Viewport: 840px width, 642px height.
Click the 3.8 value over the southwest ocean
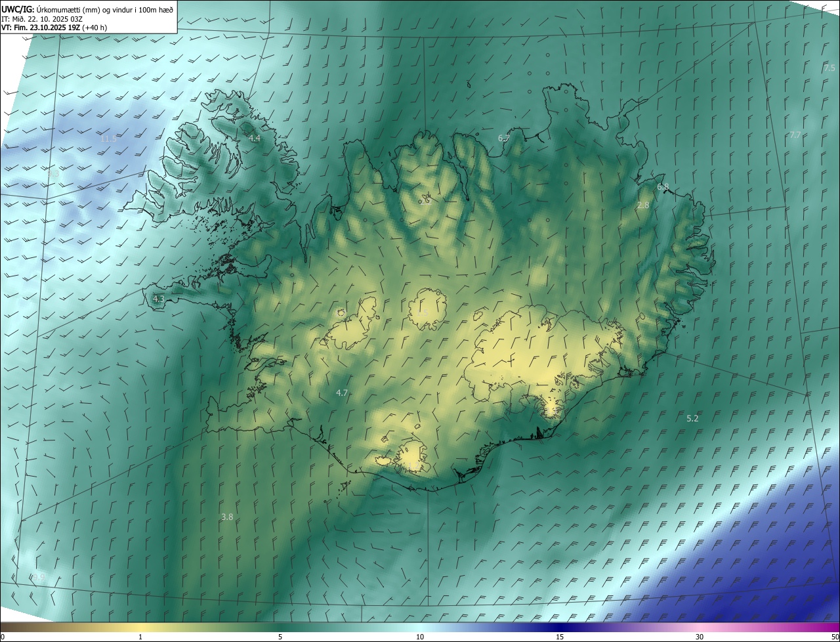[227, 517]
